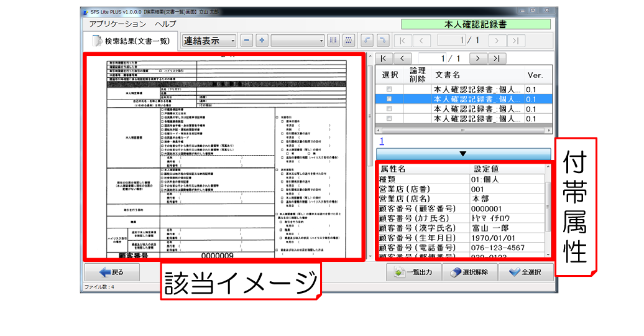Click the 0000001 customer number value

[x=507, y=209]
